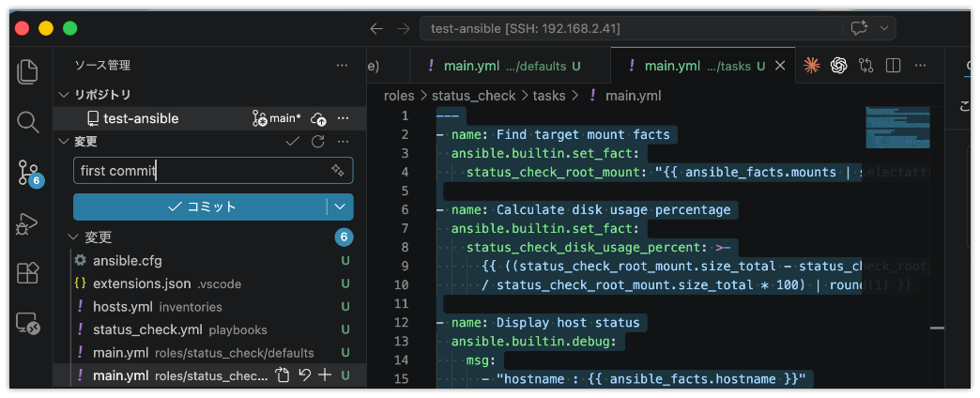Click the main* branch checkout indicator

pyautogui.click(x=276, y=118)
